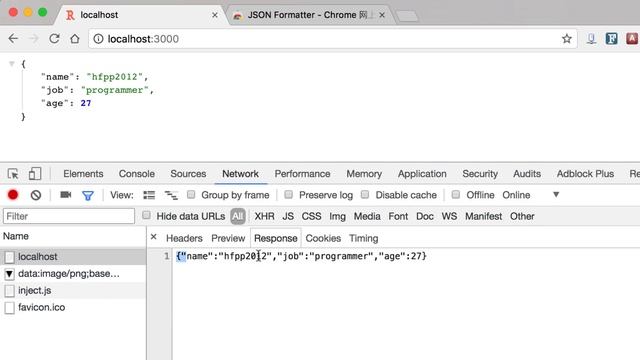Focus the localhost:3000 address bar
Screen dimensions: 640x360
tap(333, 39)
